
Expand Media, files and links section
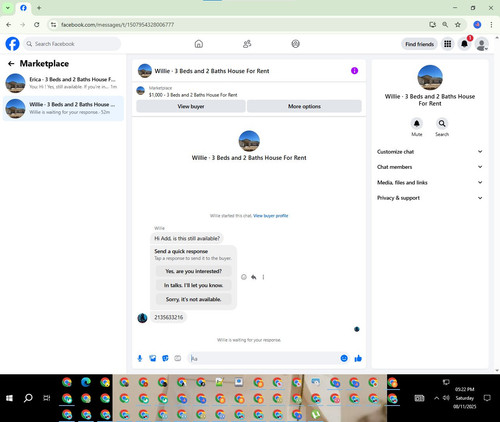point(430,182)
